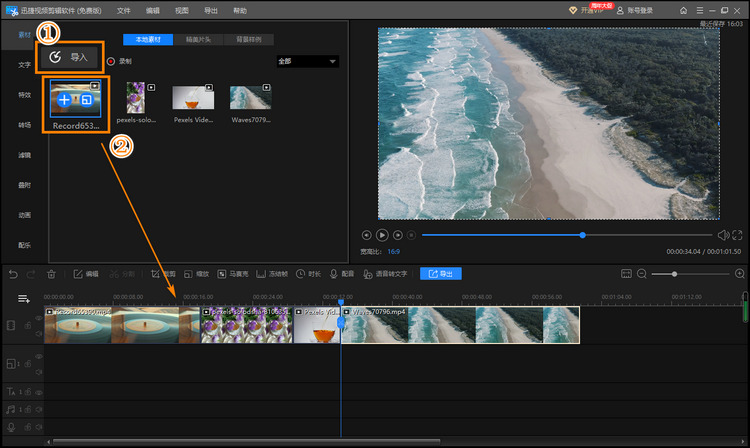
Task: Click the fit timeline to window icon
Action: click(626, 273)
